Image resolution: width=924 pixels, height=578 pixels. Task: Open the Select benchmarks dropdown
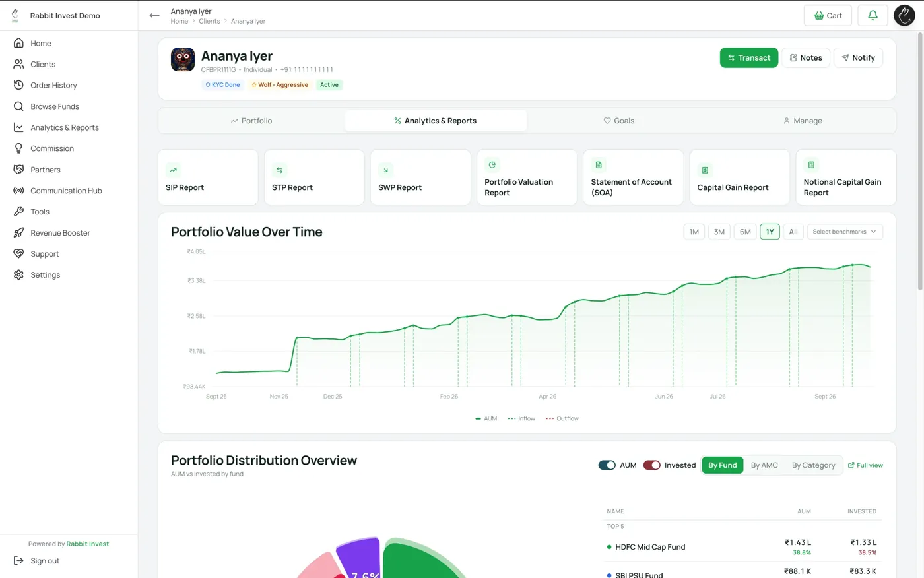[x=845, y=232]
